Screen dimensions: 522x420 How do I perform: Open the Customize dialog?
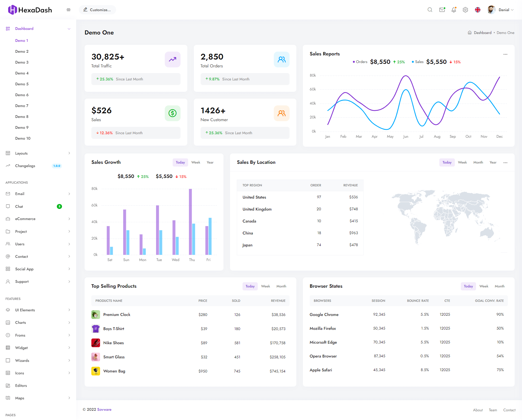97,10
